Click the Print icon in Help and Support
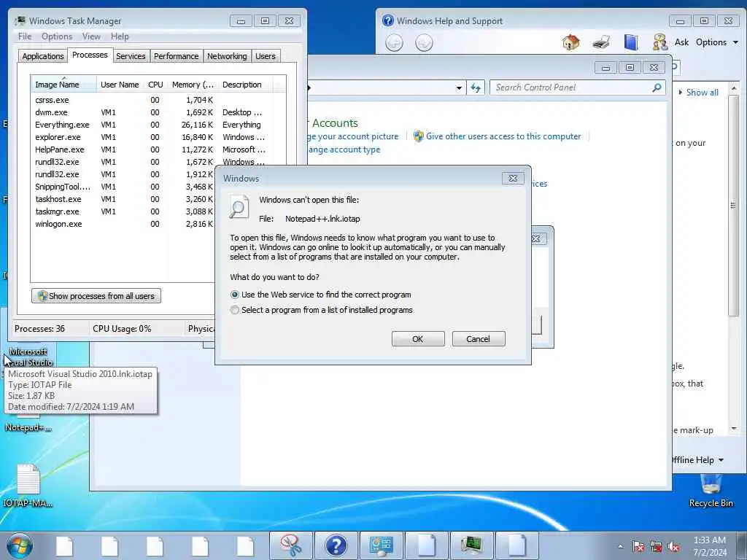The height and width of the screenshot is (560, 747). [601, 42]
